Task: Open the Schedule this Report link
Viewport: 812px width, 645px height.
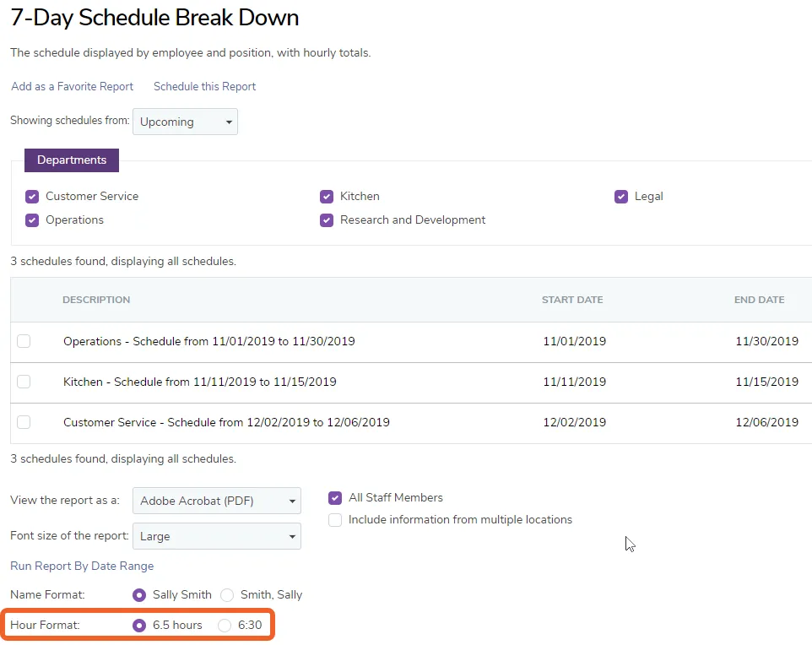Action: [204, 86]
